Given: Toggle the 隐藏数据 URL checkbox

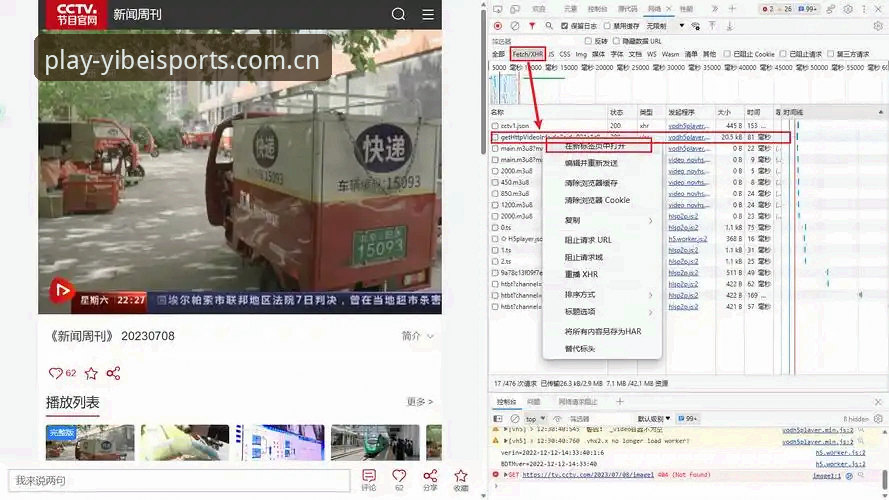Looking at the screenshot, I should tap(616, 41).
